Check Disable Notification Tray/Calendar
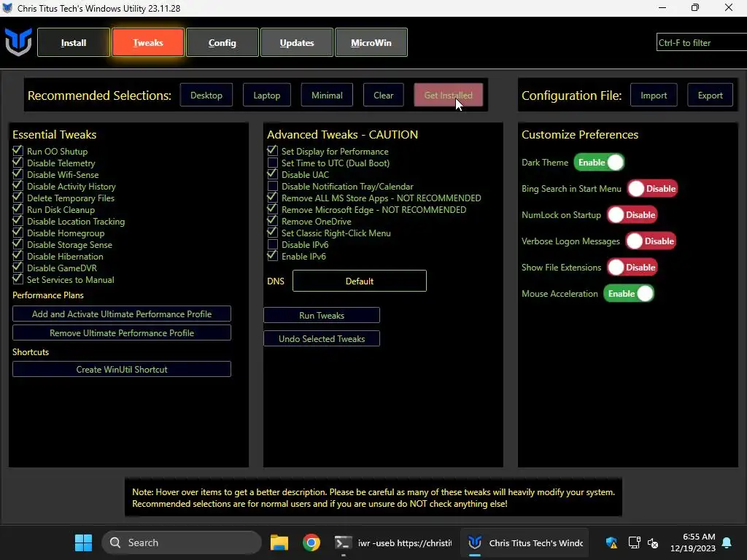The height and width of the screenshot is (560, 747). point(272,186)
